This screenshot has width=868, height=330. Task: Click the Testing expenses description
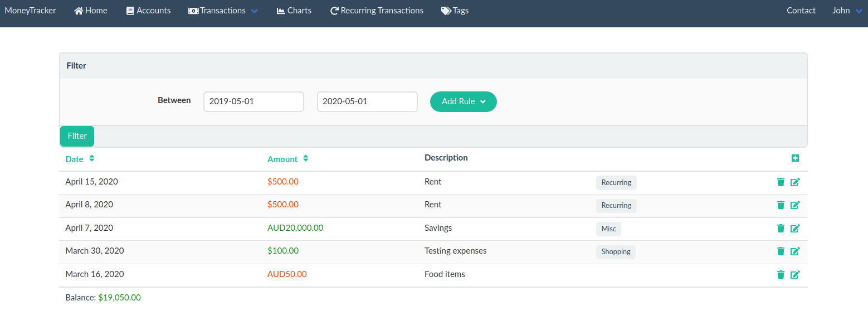pyautogui.click(x=456, y=251)
